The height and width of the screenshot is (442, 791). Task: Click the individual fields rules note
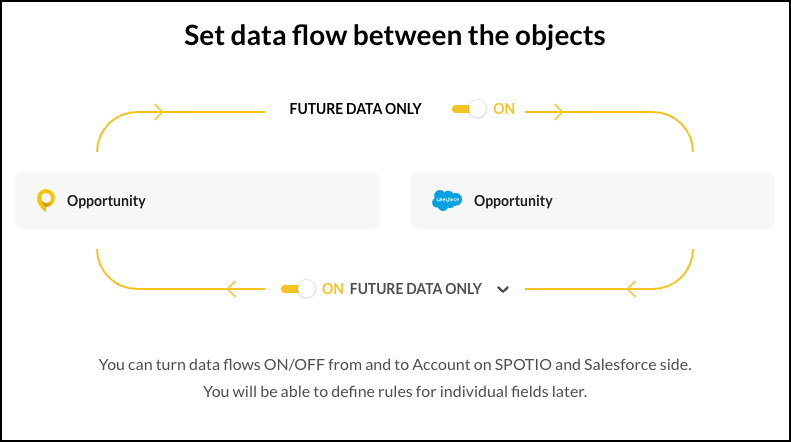click(x=395, y=392)
